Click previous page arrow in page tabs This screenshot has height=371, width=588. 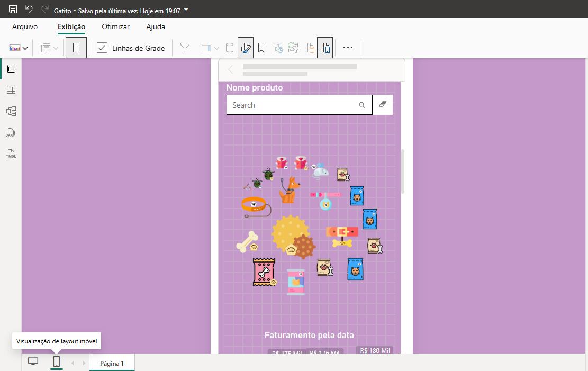[x=73, y=363]
